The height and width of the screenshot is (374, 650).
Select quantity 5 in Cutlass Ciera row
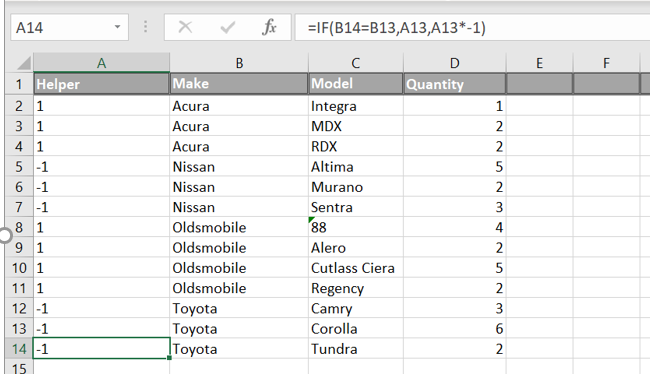(x=455, y=268)
